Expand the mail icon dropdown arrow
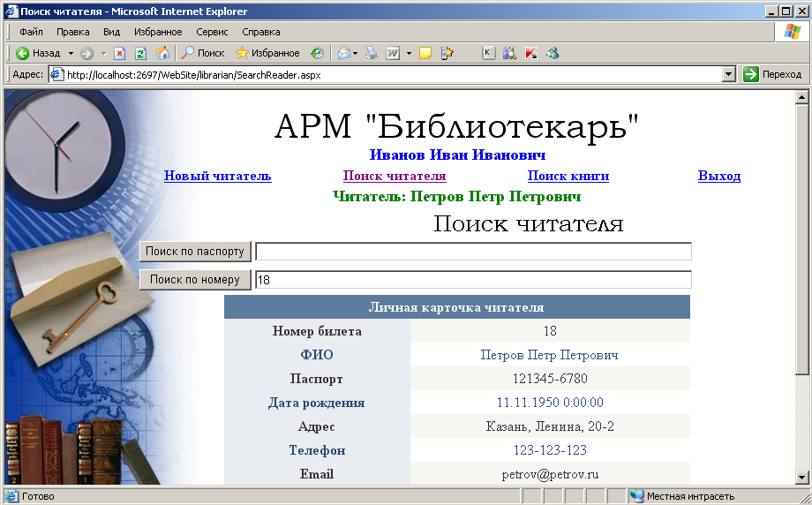Screen dimensions: 812x505 [x=355, y=53]
